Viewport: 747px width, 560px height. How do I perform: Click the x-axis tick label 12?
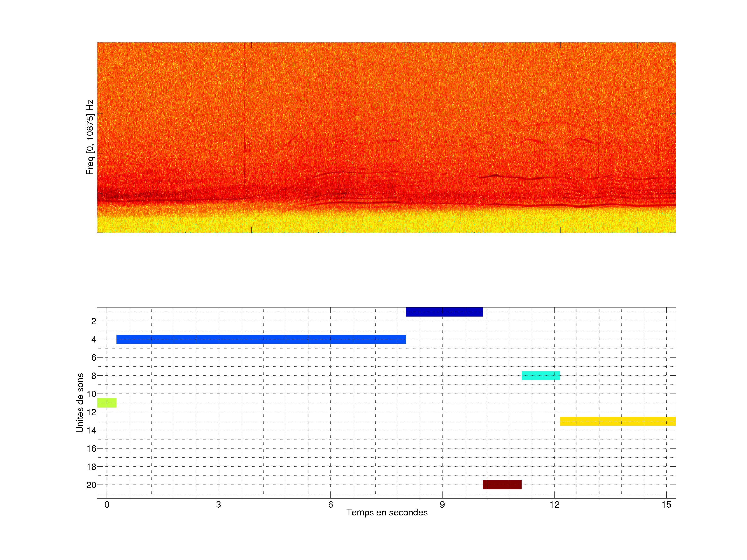pos(554,505)
